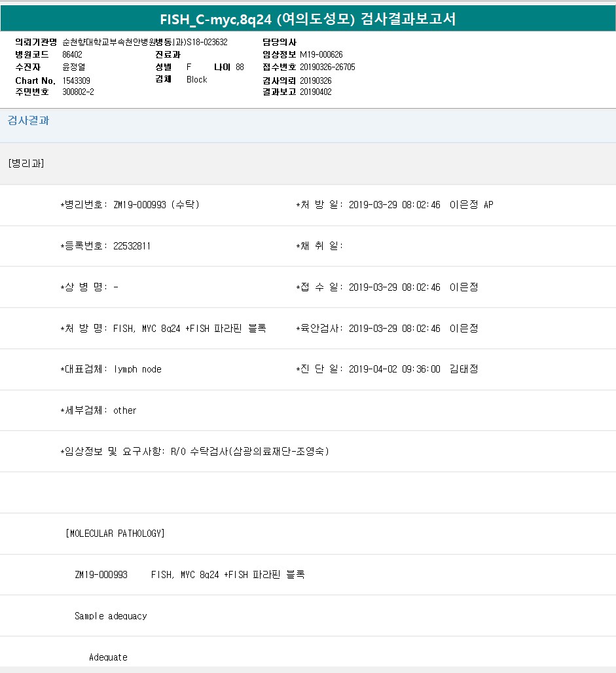Select prescription name FISH, MYC 8q24 line
This screenshot has width=616, height=673.
[x=189, y=329]
